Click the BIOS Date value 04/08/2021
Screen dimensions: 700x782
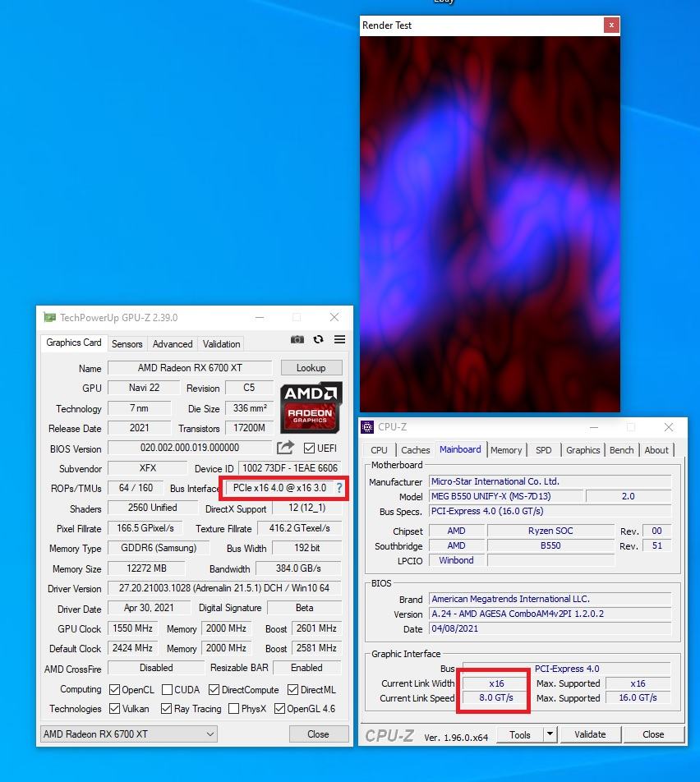click(x=550, y=628)
